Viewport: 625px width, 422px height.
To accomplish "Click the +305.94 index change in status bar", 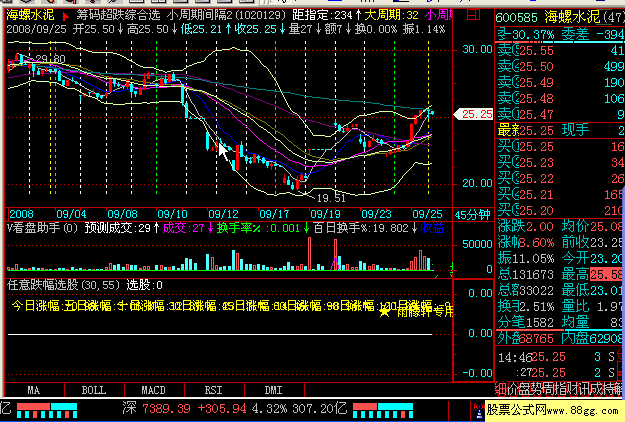I will (222, 408).
